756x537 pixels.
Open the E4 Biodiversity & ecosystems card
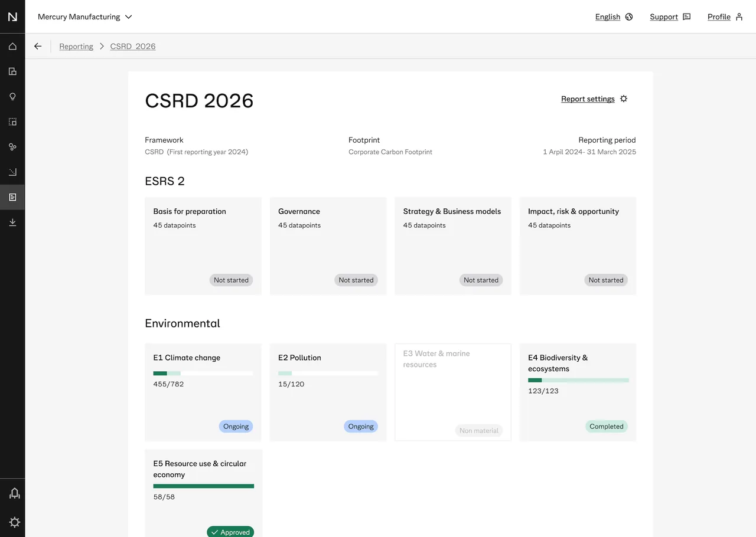[x=578, y=392]
